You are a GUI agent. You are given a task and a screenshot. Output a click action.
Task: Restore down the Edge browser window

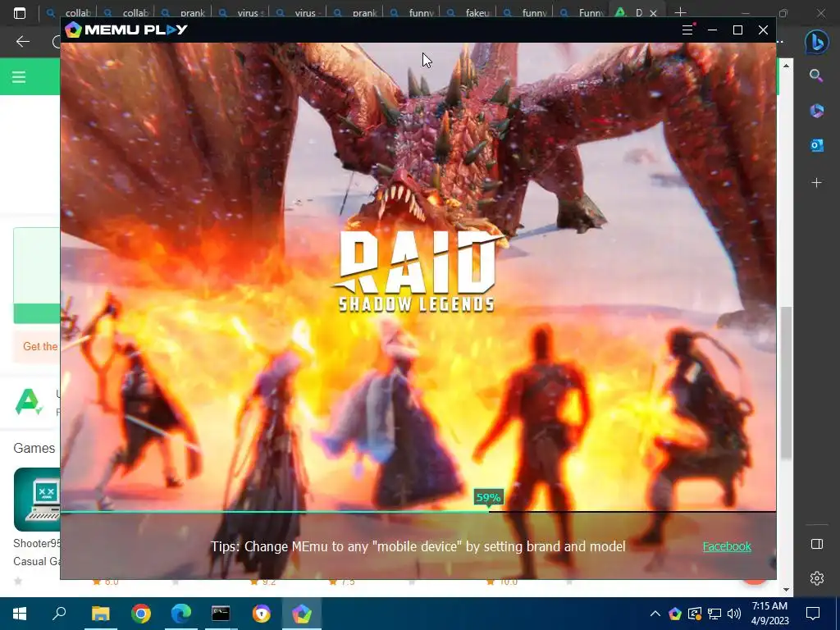click(x=783, y=13)
